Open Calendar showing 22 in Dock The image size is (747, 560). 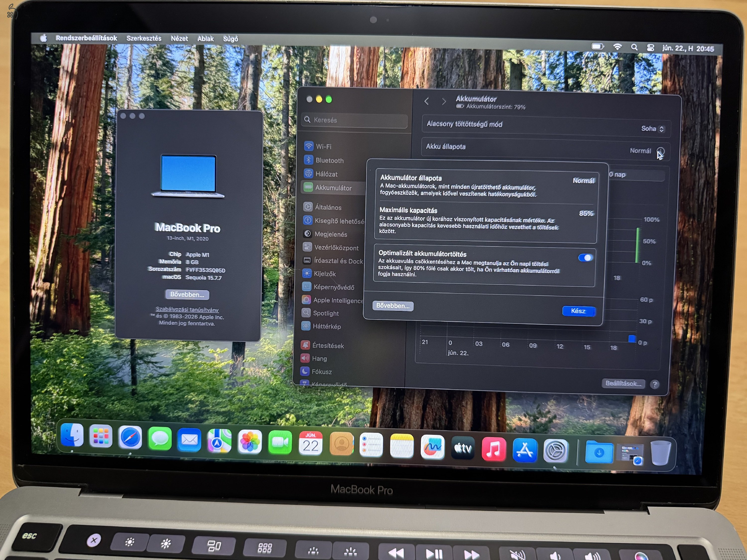(311, 443)
